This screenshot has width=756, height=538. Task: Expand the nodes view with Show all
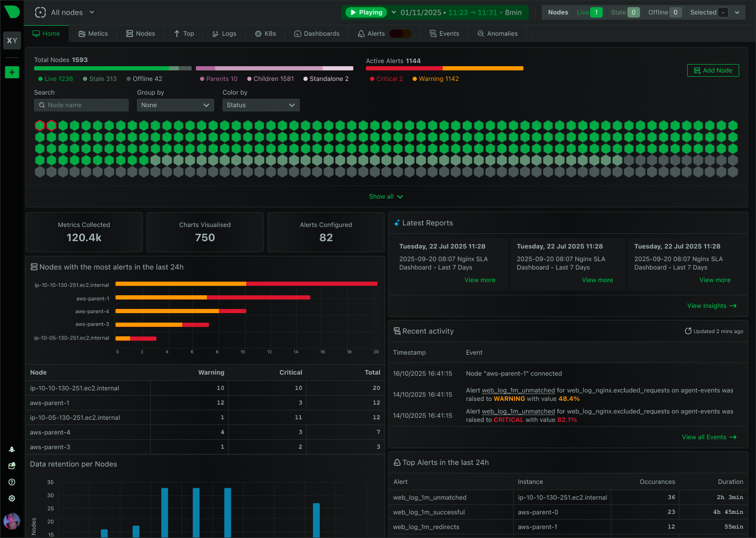tap(386, 196)
